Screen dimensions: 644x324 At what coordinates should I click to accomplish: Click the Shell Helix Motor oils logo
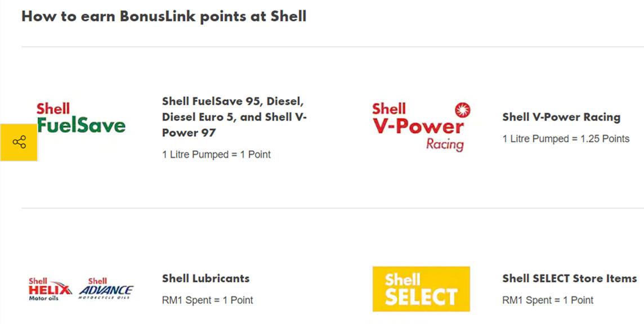(x=50, y=290)
